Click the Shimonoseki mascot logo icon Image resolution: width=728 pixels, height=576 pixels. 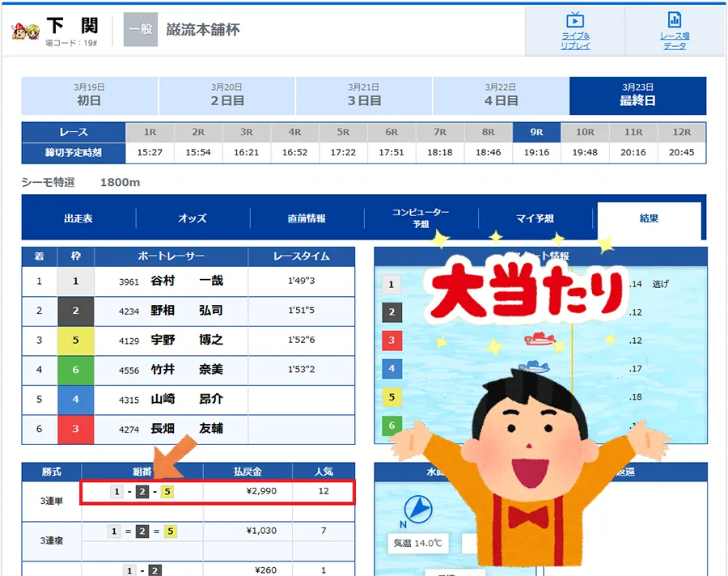click(x=25, y=31)
